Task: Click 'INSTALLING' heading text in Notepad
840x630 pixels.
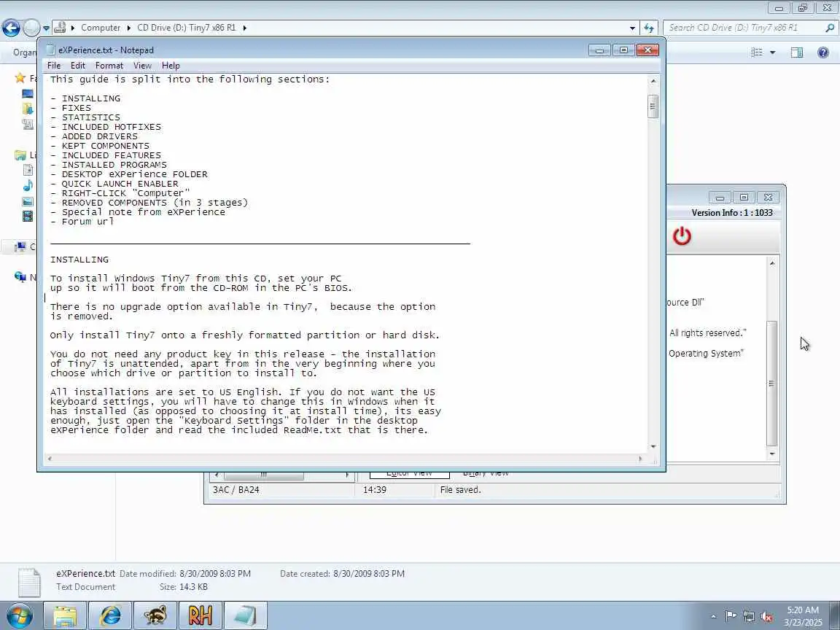Action: (x=79, y=260)
